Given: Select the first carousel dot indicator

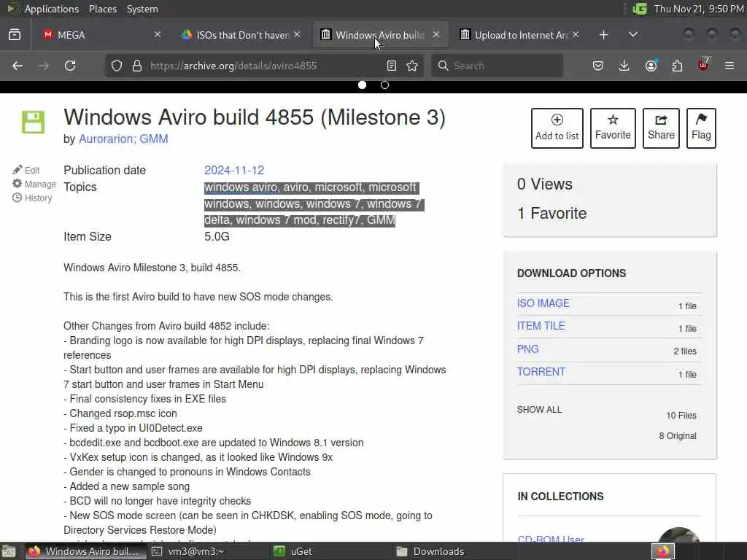Looking at the screenshot, I should pos(362,85).
